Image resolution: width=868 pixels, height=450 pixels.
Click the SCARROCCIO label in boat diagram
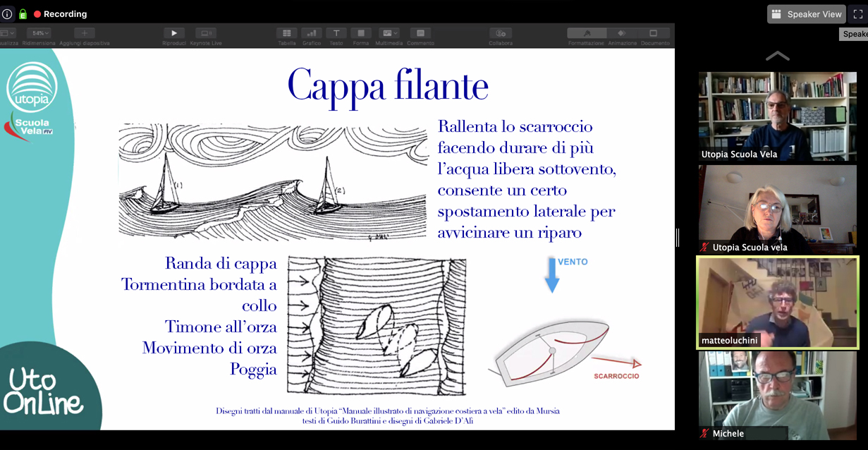616,376
